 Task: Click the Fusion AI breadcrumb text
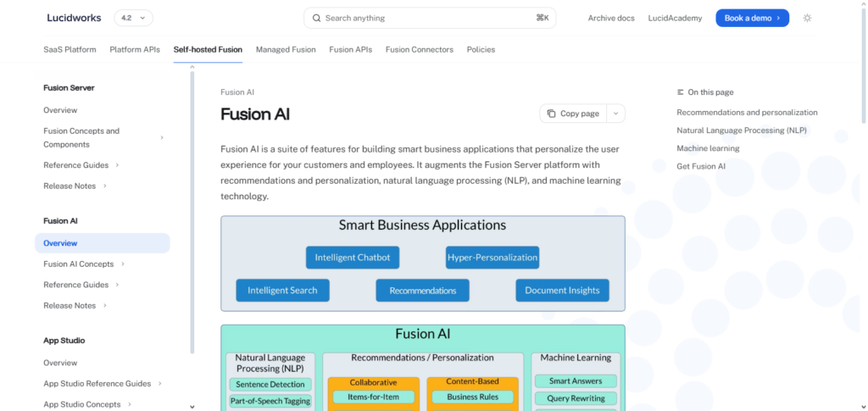click(x=237, y=92)
